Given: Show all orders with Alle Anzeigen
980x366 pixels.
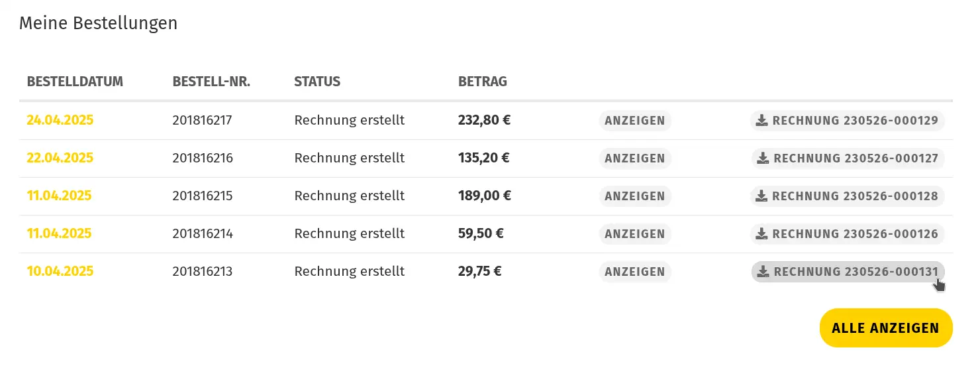Looking at the screenshot, I should click(x=886, y=328).
